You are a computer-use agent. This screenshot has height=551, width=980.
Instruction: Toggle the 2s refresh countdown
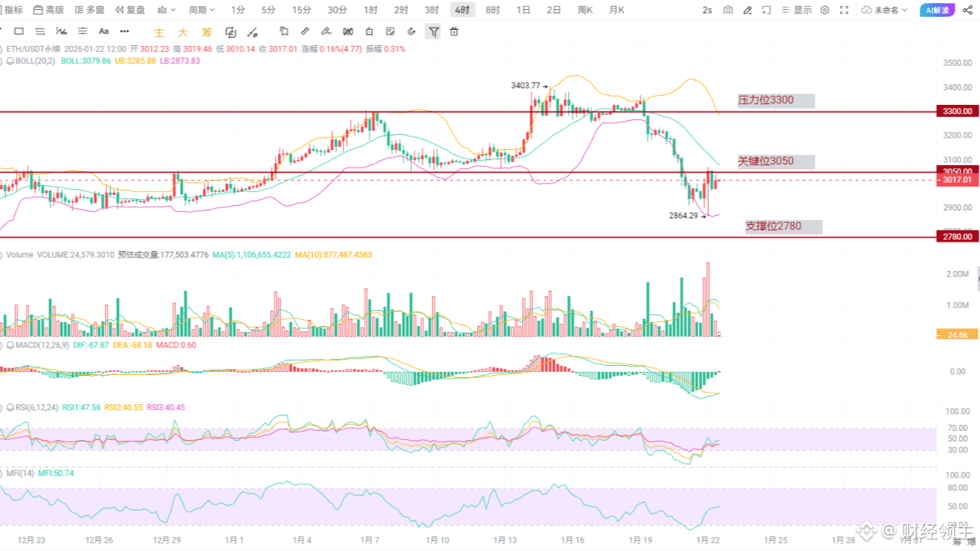pyautogui.click(x=708, y=10)
